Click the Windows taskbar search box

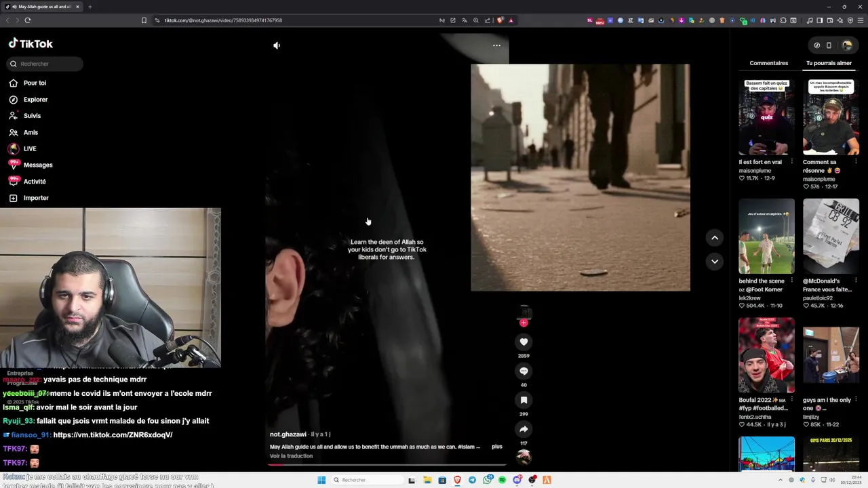366,480
